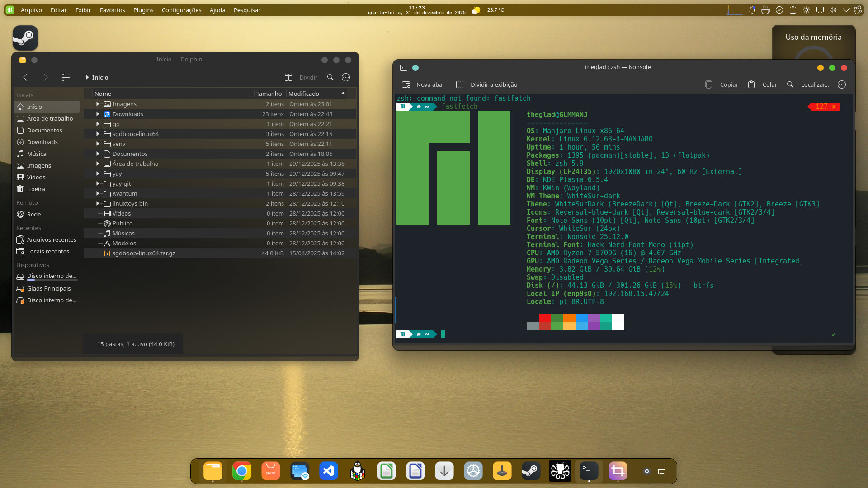Viewport: 868px width, 488px height.
Task: Open Dolphin's hamburger options menu icon
Action: (x=346, y=77)
